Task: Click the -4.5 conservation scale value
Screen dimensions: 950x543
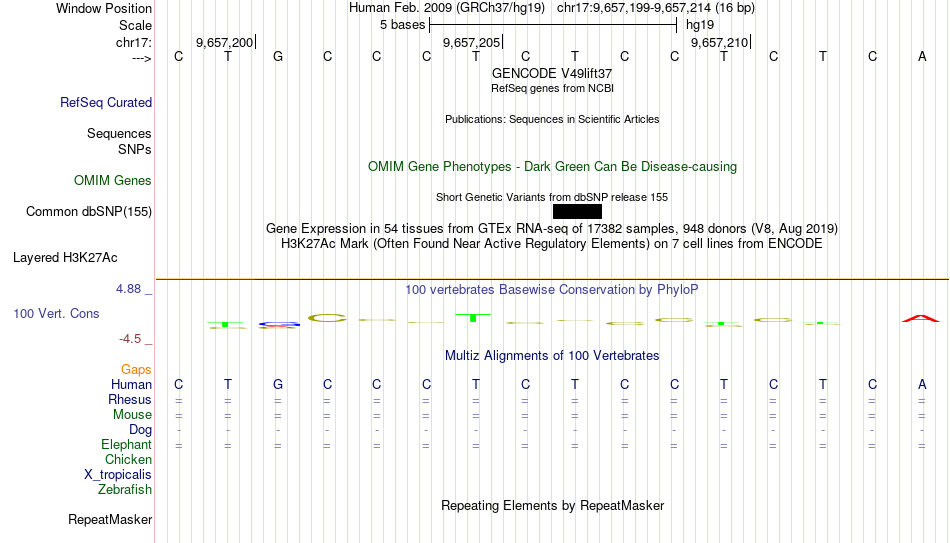Action: click(130, 339)
